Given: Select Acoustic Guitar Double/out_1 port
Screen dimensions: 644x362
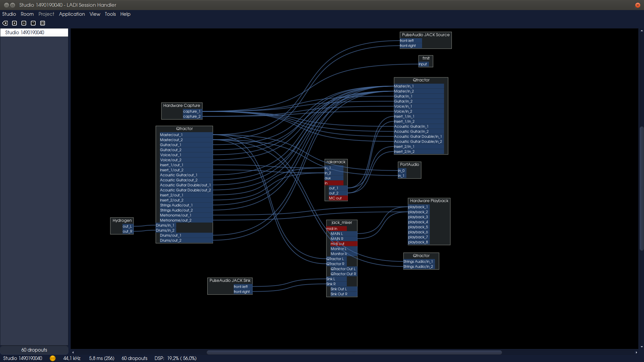Looking at the screenshot, I should [x=186, y=185].
